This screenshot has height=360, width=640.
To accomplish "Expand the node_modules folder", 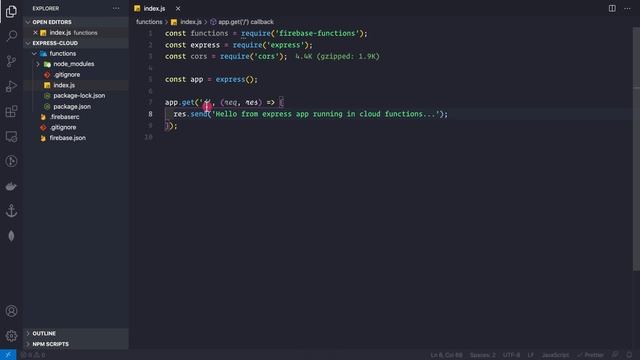I will [38, 64].
